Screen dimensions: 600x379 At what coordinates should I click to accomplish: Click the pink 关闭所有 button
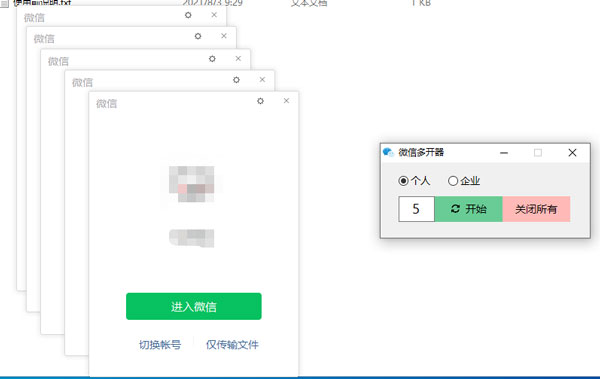tap(536, 209)
